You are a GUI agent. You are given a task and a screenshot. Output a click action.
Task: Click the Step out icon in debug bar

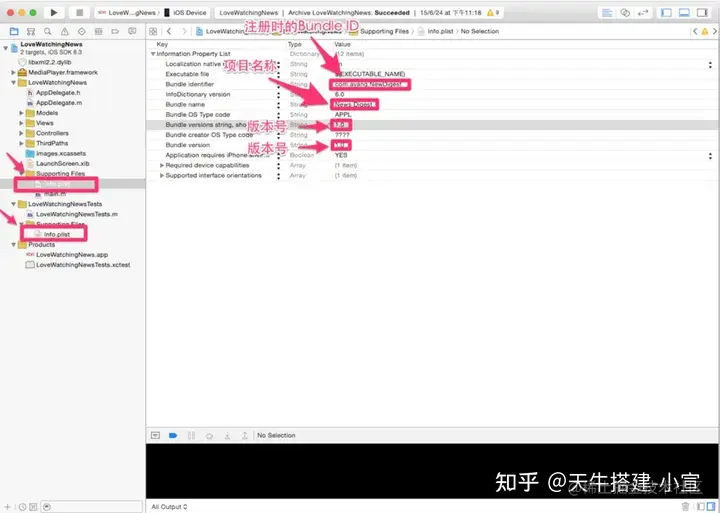point(245,435)
